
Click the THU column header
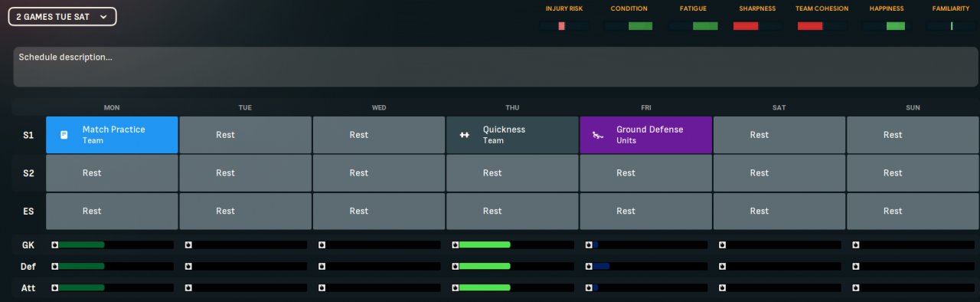coord(512,108)
